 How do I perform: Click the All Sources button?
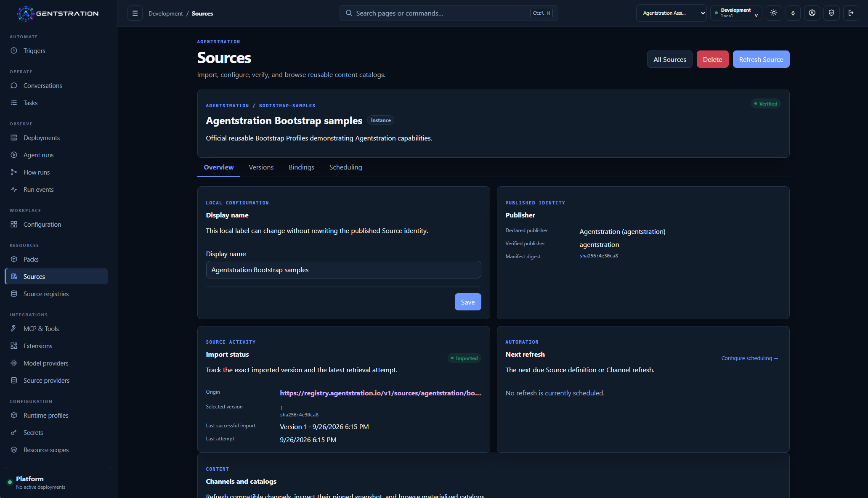click(x=669, y=59)
